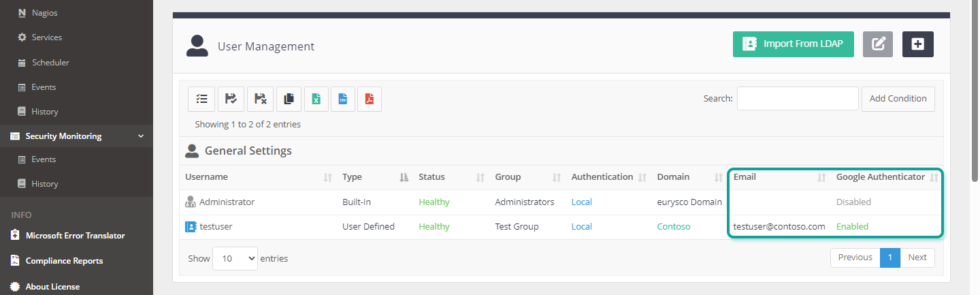Export users to PDF file
The image size is (980, 295).
(370, 99)
